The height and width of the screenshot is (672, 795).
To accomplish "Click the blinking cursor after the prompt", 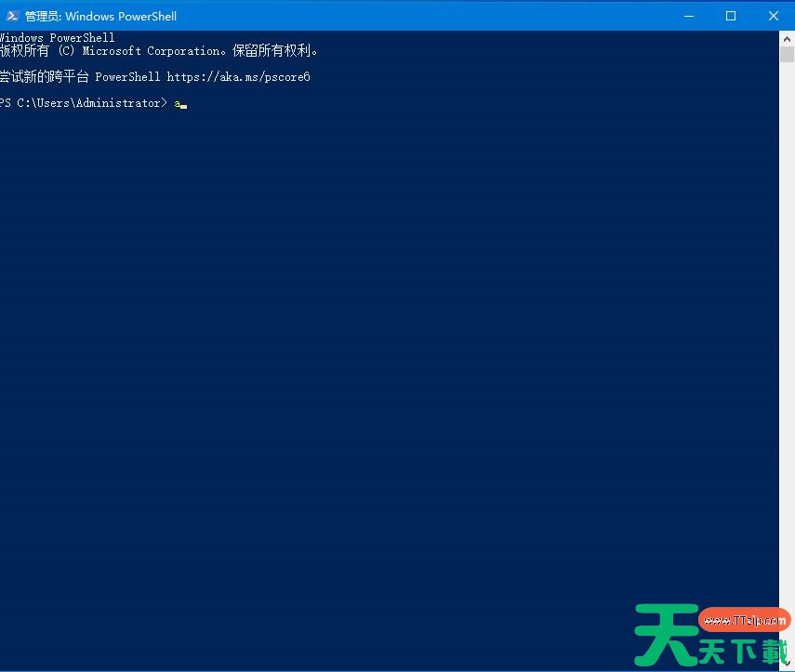I will (x=183, y=107).
